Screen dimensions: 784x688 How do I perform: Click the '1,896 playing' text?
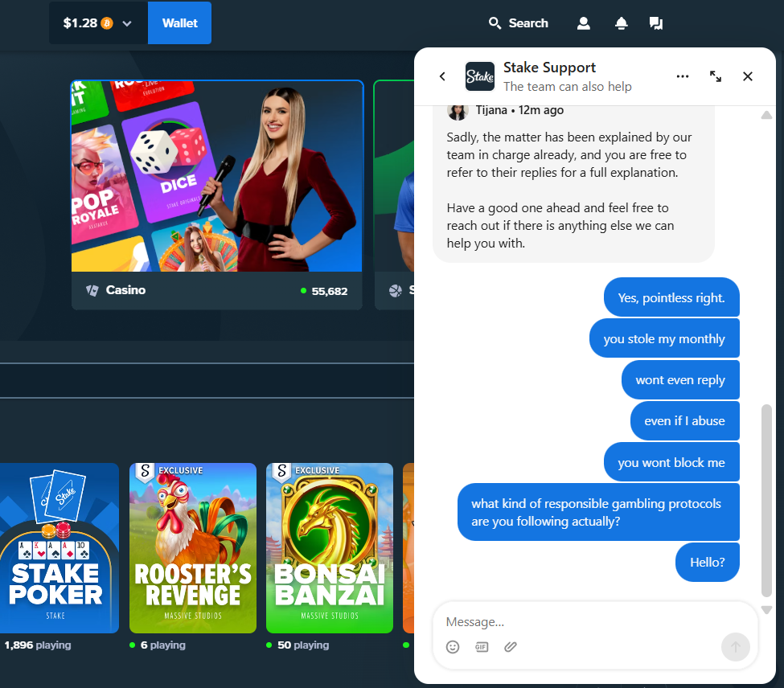[38, 645]
